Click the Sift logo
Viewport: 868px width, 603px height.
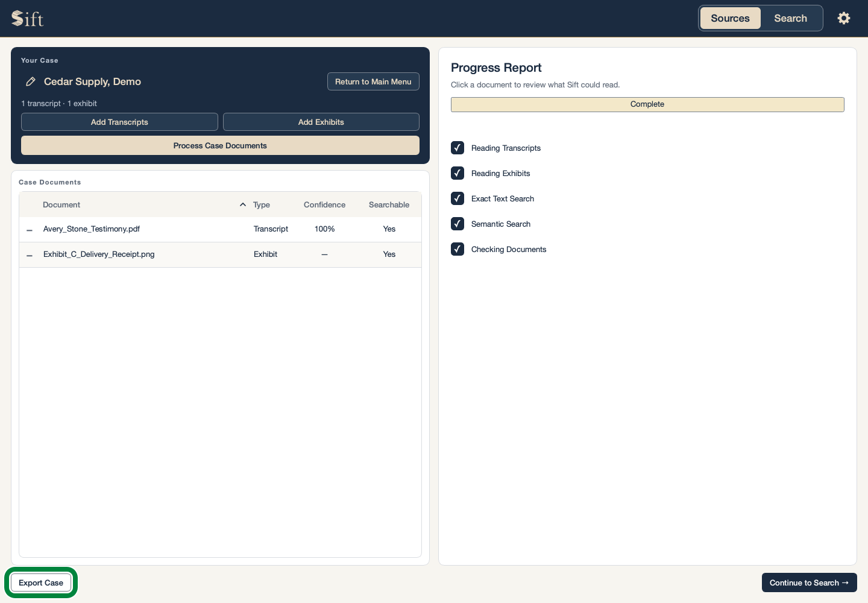point(28,19)
